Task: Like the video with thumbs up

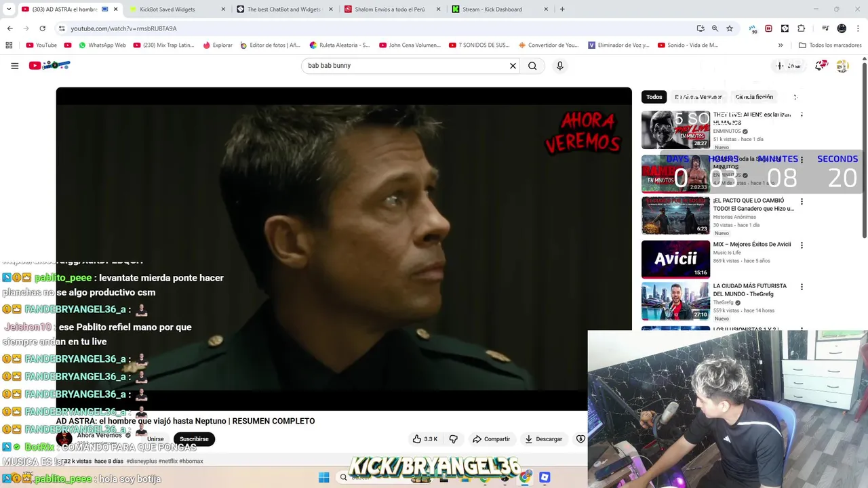Action: [x=425, y=439]
